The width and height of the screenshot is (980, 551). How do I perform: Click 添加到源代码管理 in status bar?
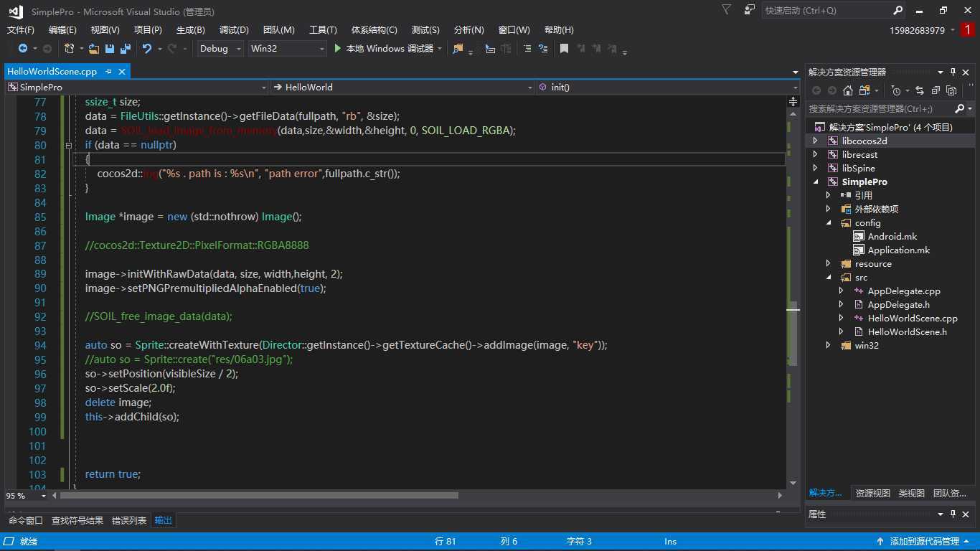tap(925, 542)
